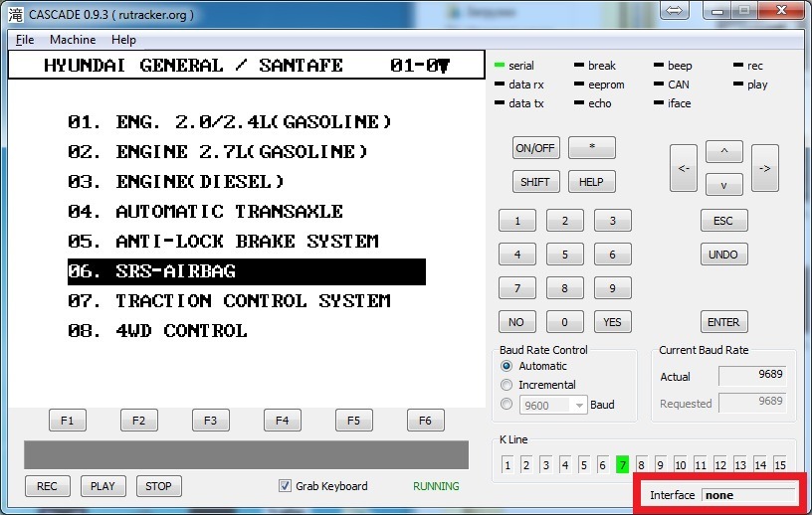The height and width of the screenshot is (515, 812).
Task: Click the PLAY button
Action: 102,486
